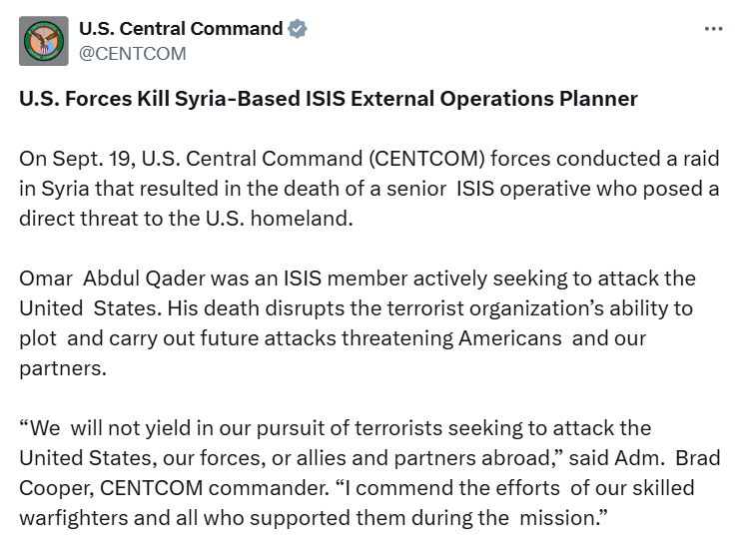Click the U.S. Central Command profile avatar
Image resolution: width=736 pixels, height=560 pixels.
44,41
